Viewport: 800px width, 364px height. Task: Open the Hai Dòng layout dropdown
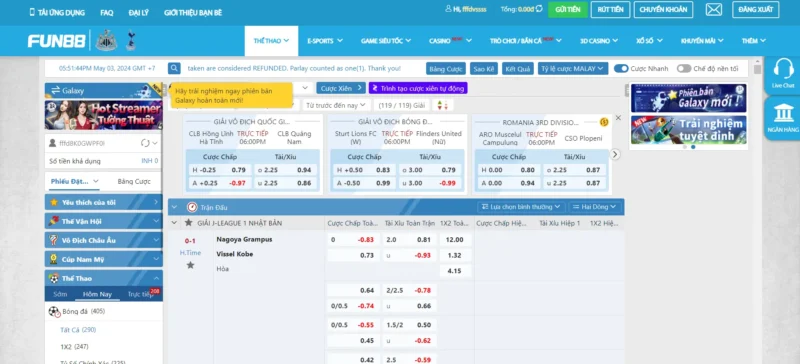tap(595, 207)
